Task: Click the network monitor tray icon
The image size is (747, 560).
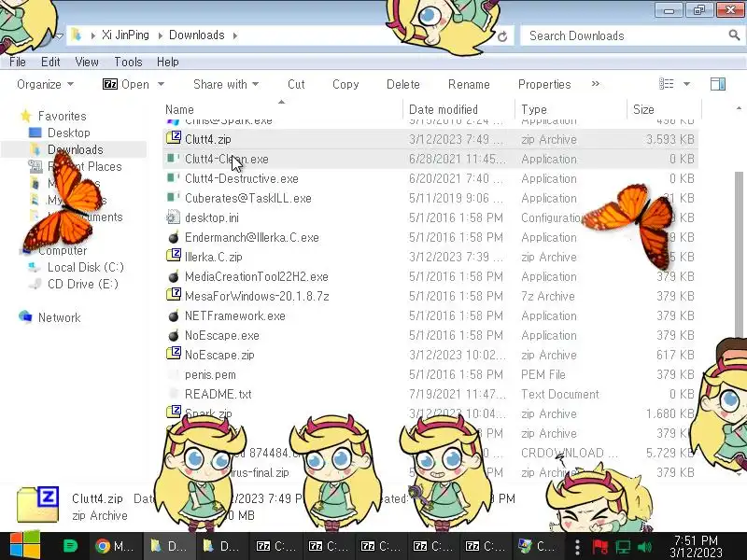Action: click(623, 547)
